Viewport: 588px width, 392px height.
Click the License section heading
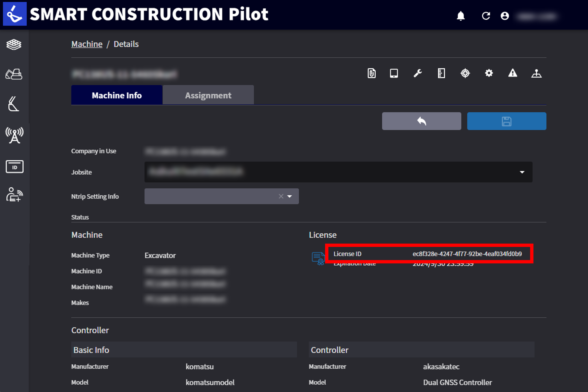(322, 235)
